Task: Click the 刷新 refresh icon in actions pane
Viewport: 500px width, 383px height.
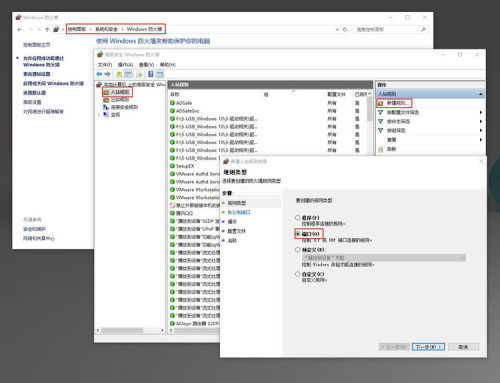Action: pos(380,149)
